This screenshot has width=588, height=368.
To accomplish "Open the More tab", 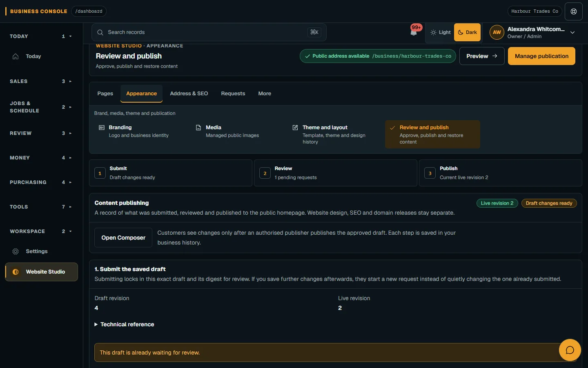I will coord(265,94).
